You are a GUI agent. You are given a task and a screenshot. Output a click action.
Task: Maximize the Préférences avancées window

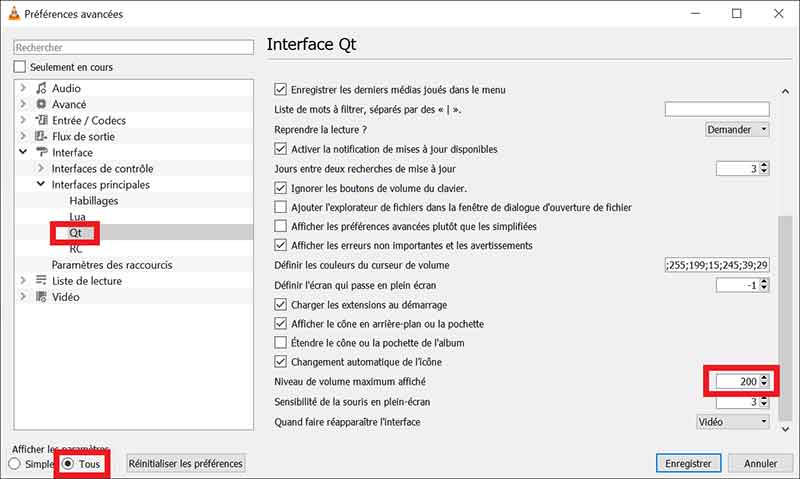[737, 14]
